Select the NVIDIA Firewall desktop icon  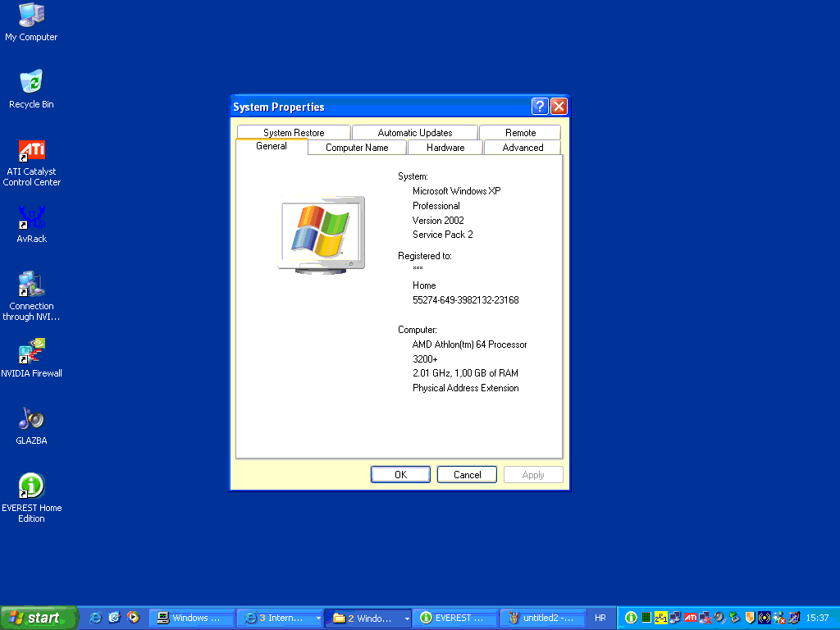(x=31, y=353)
